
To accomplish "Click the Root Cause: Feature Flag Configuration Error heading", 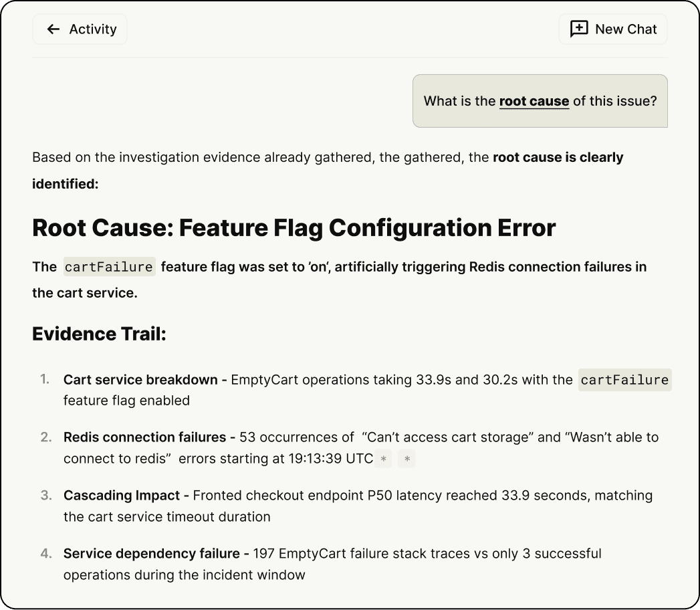I will pos(294,228).
